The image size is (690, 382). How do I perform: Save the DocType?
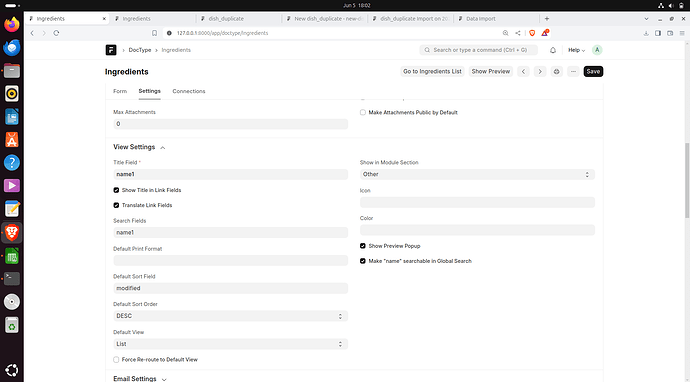(x=593, y=71)
